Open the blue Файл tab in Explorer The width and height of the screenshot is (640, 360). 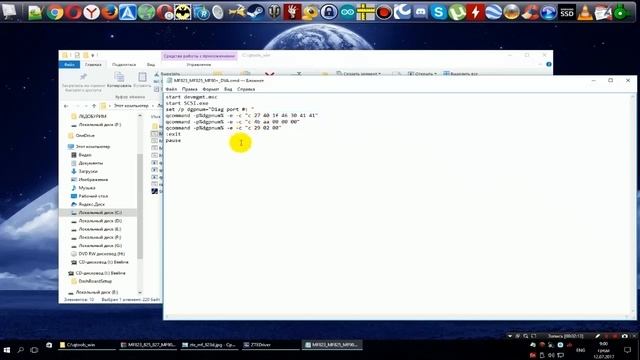point(69,64)
